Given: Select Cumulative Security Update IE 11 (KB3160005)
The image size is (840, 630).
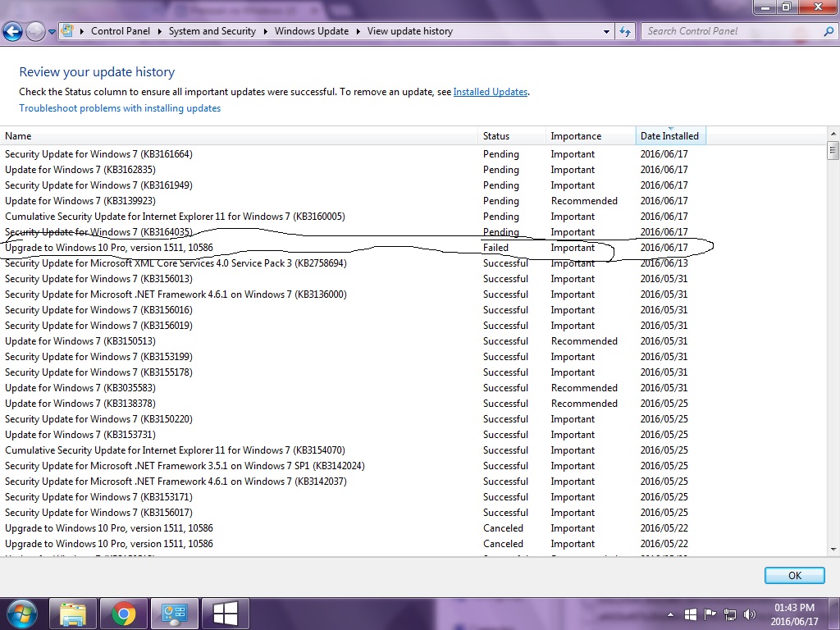Looking at the screenshot, I should pyautogui.click(x=353, y=217).
